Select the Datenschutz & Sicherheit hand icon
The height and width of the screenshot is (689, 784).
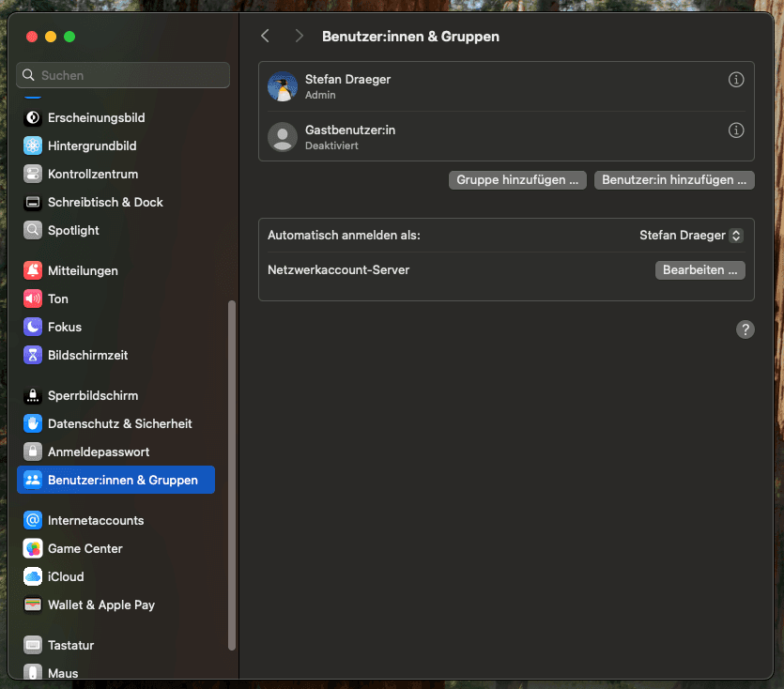tap(33, 423)
